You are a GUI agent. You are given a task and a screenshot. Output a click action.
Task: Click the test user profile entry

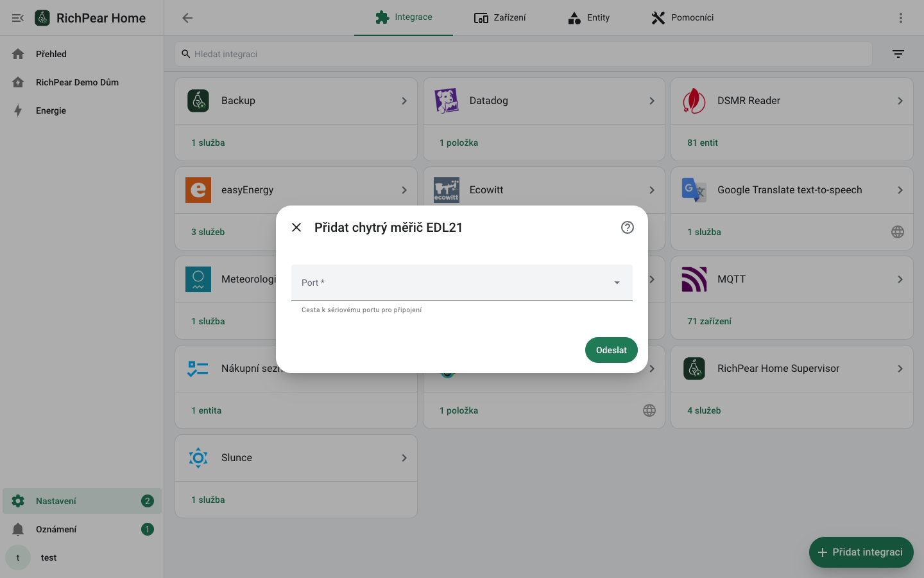pyautogui.click(x=82, y=557)
